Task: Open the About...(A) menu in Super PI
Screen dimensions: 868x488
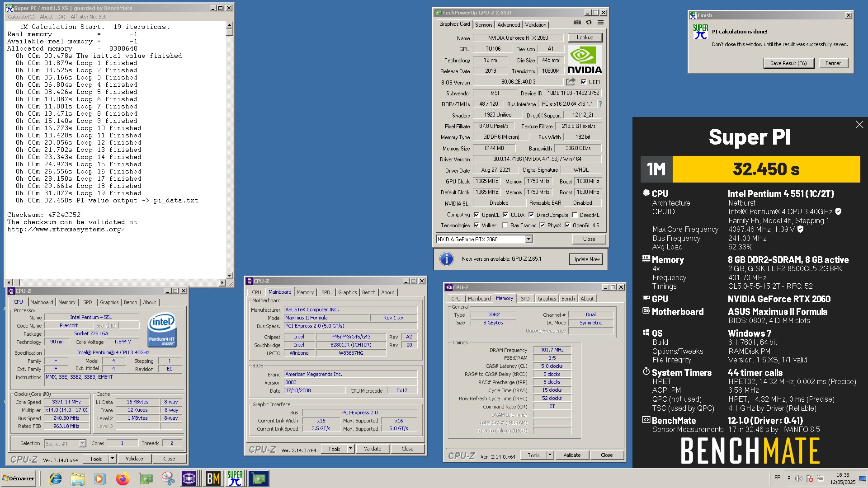Action: click(52, 17)
